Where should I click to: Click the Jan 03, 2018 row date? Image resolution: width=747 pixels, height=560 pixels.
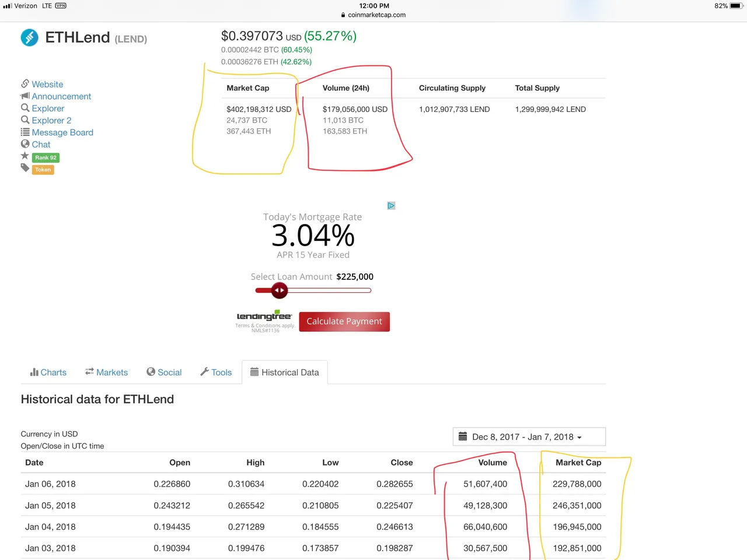[50, 548]
